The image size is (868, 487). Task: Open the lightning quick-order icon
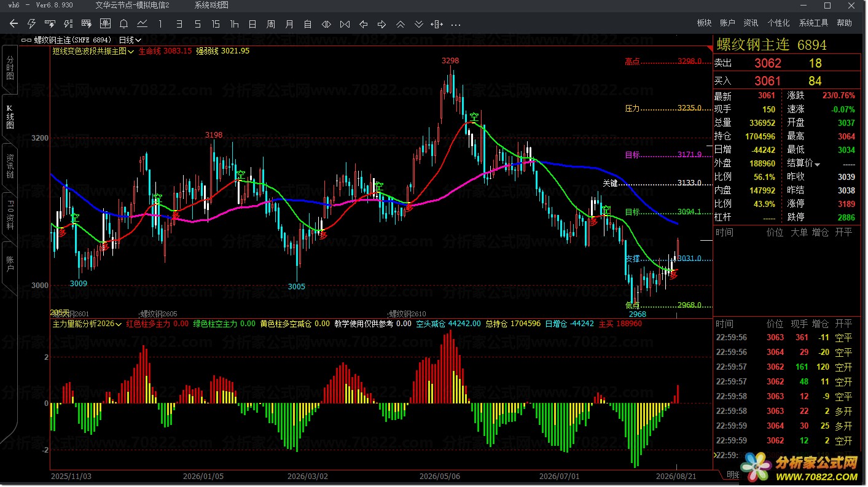tap(32, 24)
